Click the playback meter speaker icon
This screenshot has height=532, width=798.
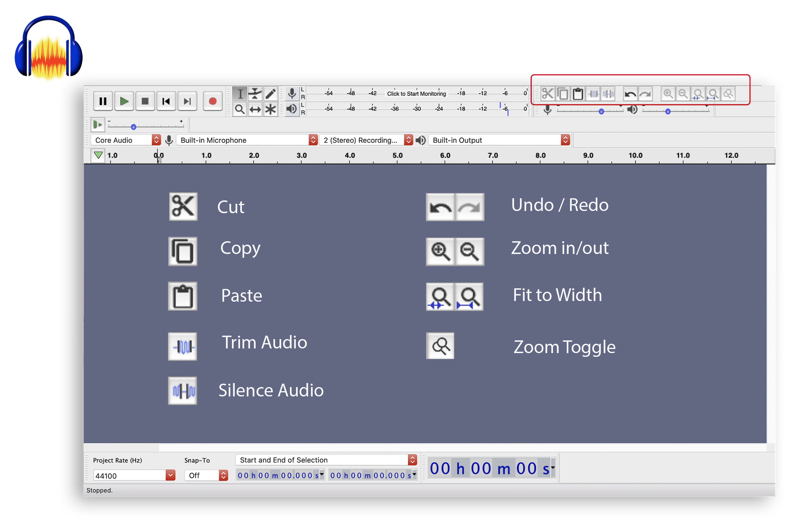292,109
